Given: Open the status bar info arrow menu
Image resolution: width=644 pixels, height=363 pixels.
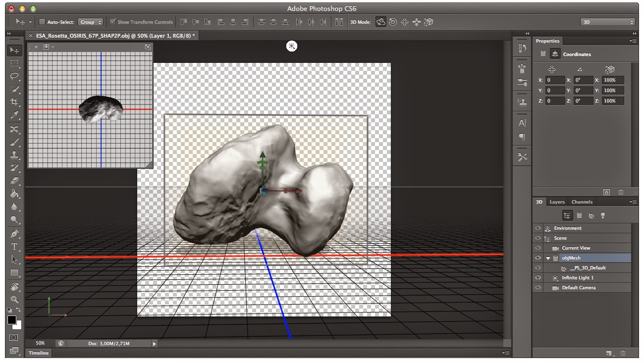Looking at the screenshot, I should 154,343.
